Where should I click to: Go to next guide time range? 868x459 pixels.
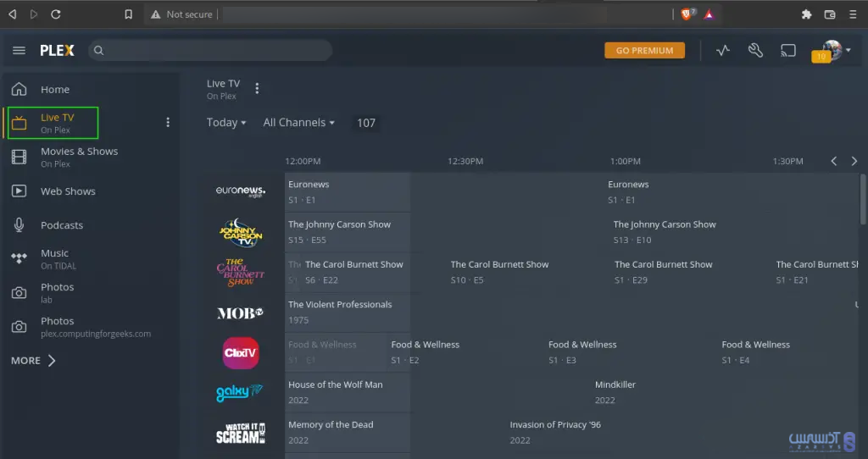tap(854, 161)
